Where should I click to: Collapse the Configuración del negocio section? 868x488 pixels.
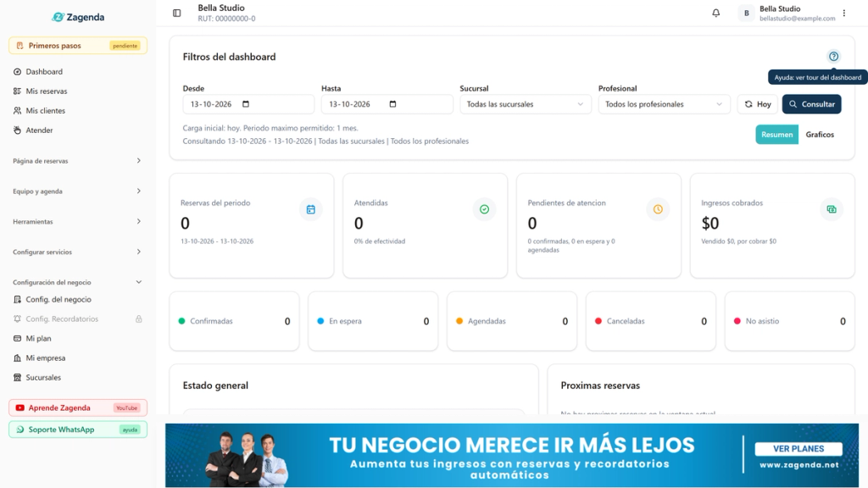77,282
